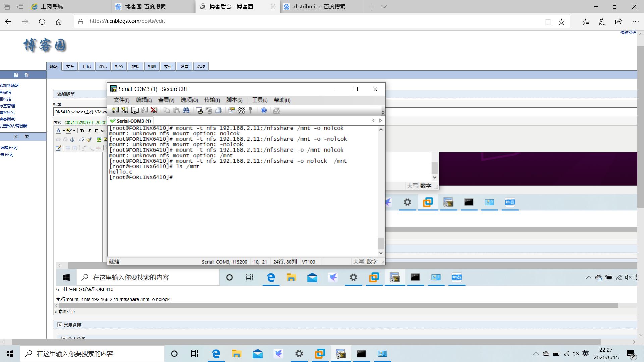Toggle bold formatting in the blog editor
This screenshot has width=644, height=362.
pyautogui.click(x=82, y=131)
